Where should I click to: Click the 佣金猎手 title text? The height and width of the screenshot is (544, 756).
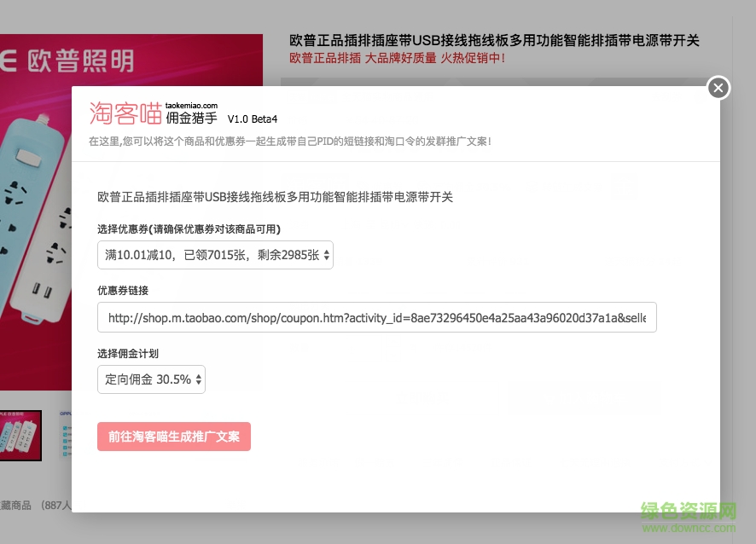[x=191, y=119]
